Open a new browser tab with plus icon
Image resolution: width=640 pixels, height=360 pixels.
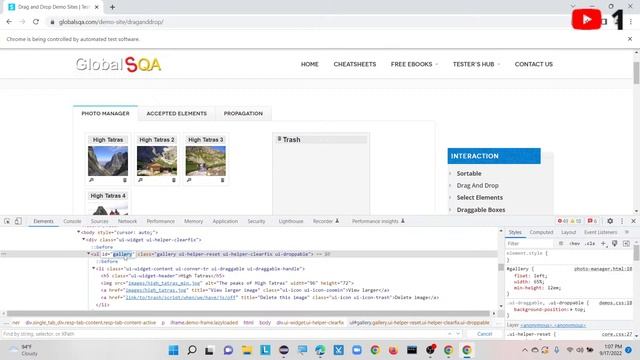coord(112,7)
